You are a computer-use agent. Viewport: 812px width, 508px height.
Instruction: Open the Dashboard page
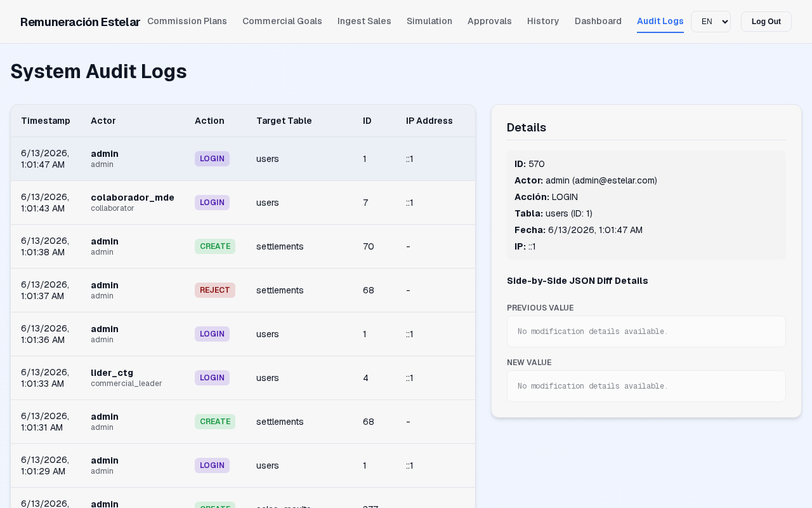(598, 21)
